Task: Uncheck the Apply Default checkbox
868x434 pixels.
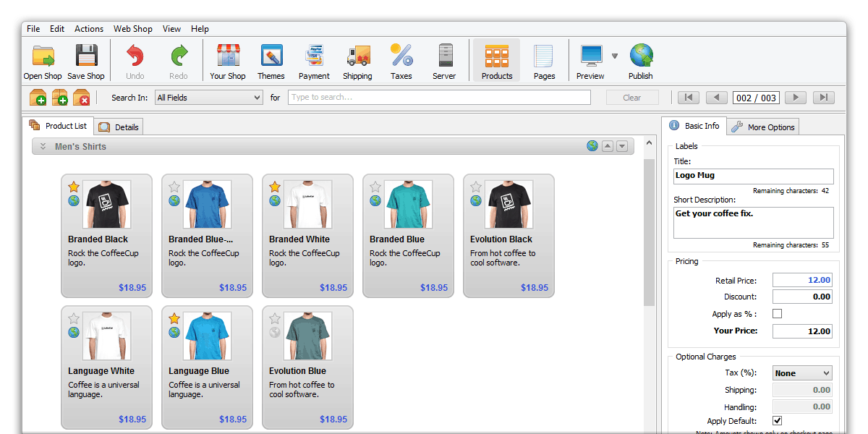Action: tap(778, 421)
